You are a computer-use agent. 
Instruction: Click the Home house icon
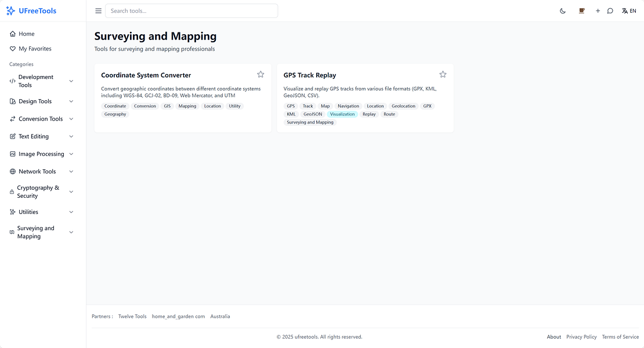point(13,34)
